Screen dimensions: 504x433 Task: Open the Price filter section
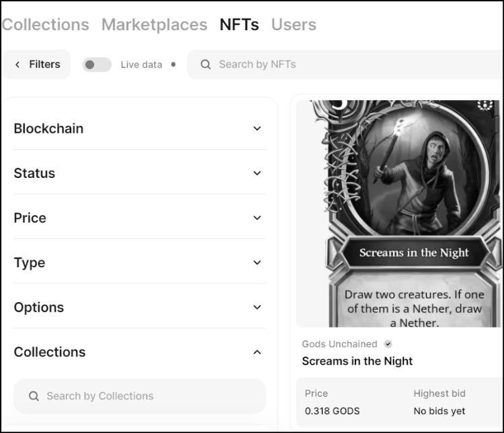257,218
